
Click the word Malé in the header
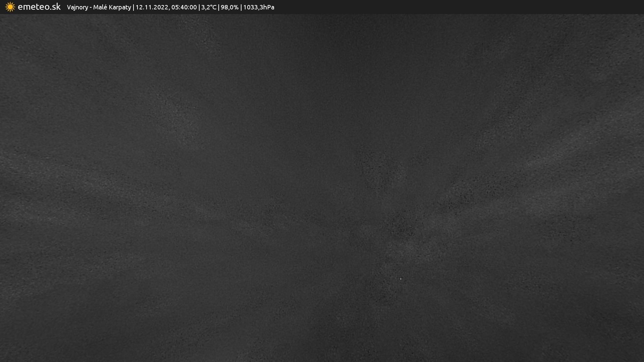click(100, 7)
